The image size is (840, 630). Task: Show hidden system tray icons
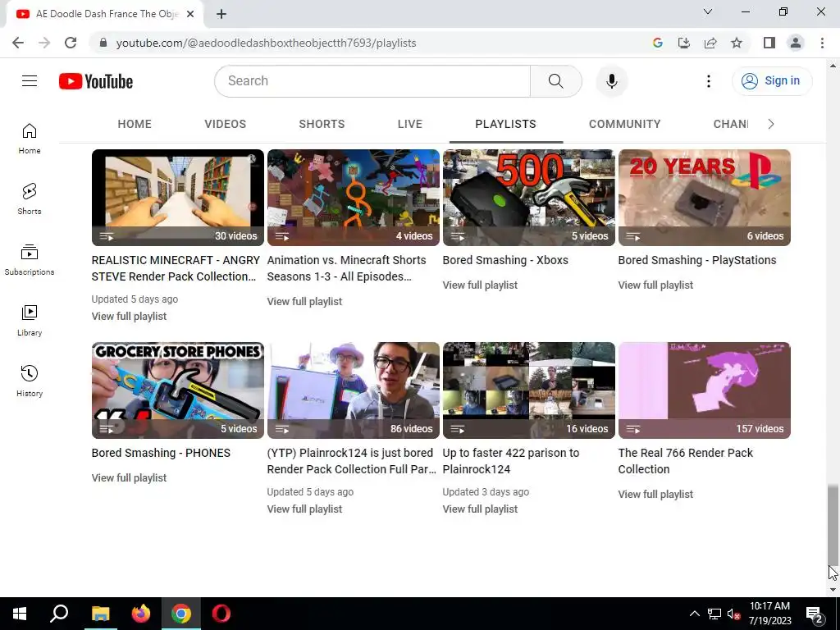coord(694,614)
